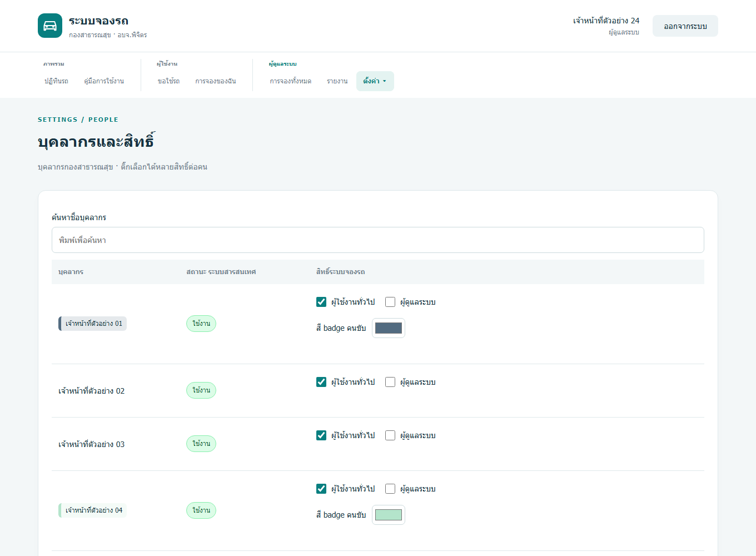Go to ปฏิทินรถ in navigation

point(56,81)
